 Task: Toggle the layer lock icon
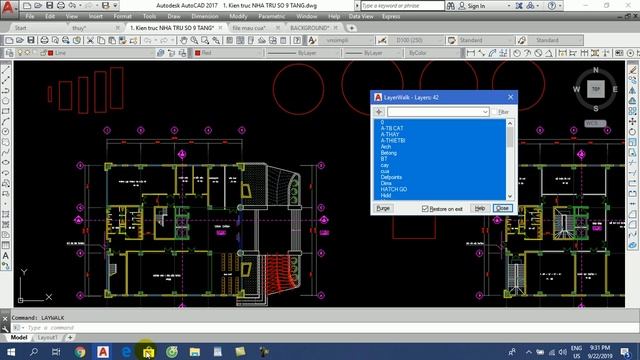click(x=43, y=53)
